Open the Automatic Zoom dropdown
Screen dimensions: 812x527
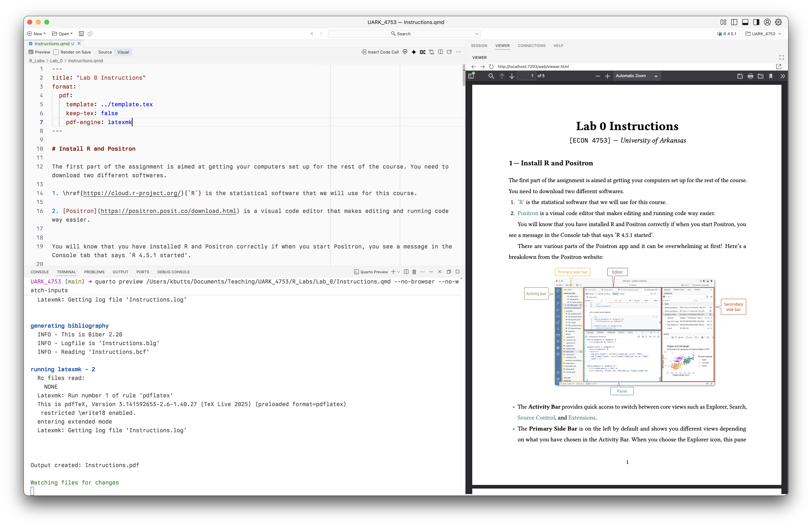pyautogui.click(x=637, y=76)
